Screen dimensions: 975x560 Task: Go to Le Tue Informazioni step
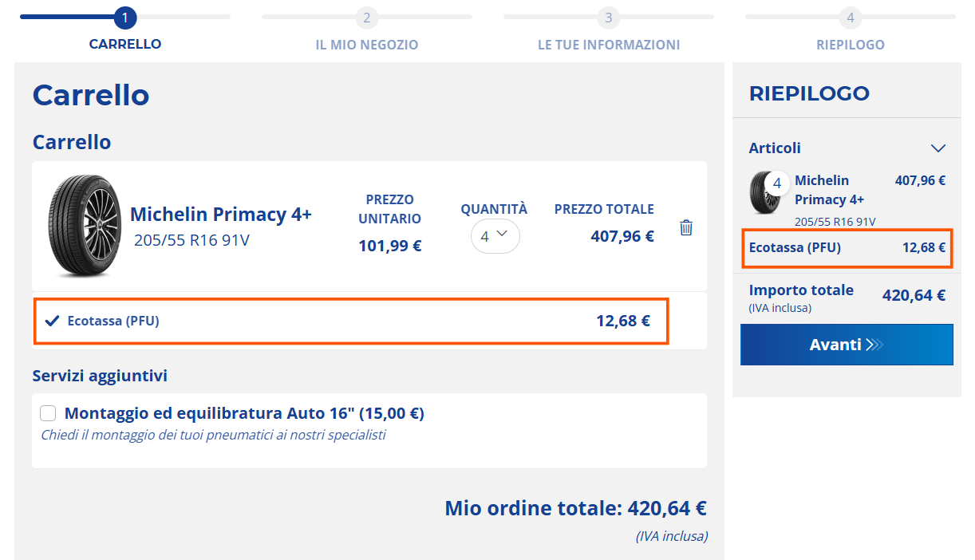pyautogui.click(x=609, y=45)
